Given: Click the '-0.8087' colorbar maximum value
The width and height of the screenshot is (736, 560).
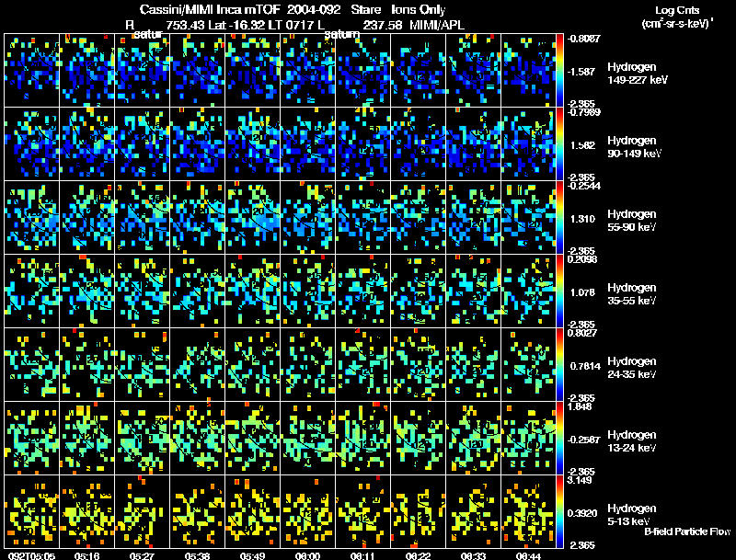Looking at the screenshot, I should 583,39.
